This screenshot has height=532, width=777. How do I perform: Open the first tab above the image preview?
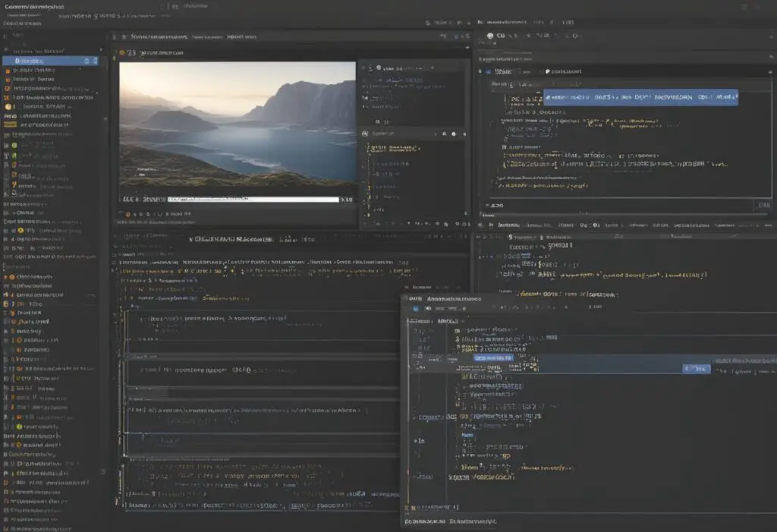[159, 36]
